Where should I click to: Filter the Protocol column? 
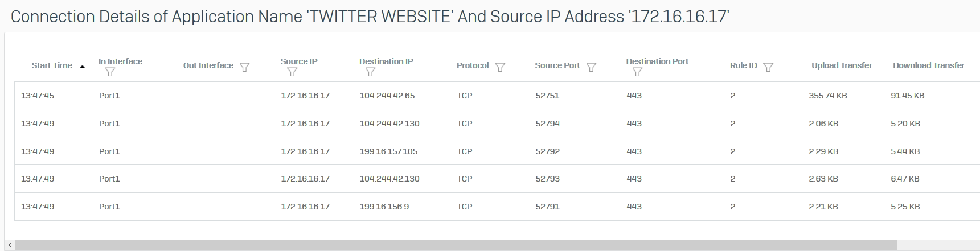tap(500, 67)
